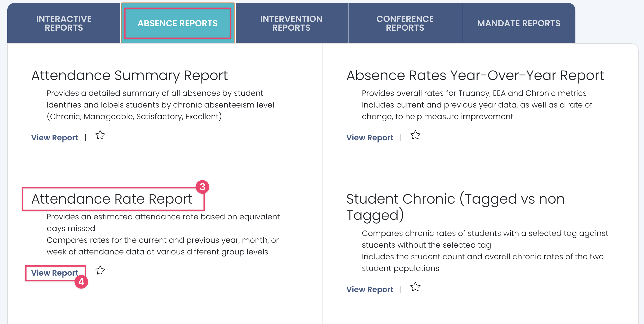View Report for Absence Rates Year-Over-Year
This screenshot has height=324, width=644.
[370, 138]
